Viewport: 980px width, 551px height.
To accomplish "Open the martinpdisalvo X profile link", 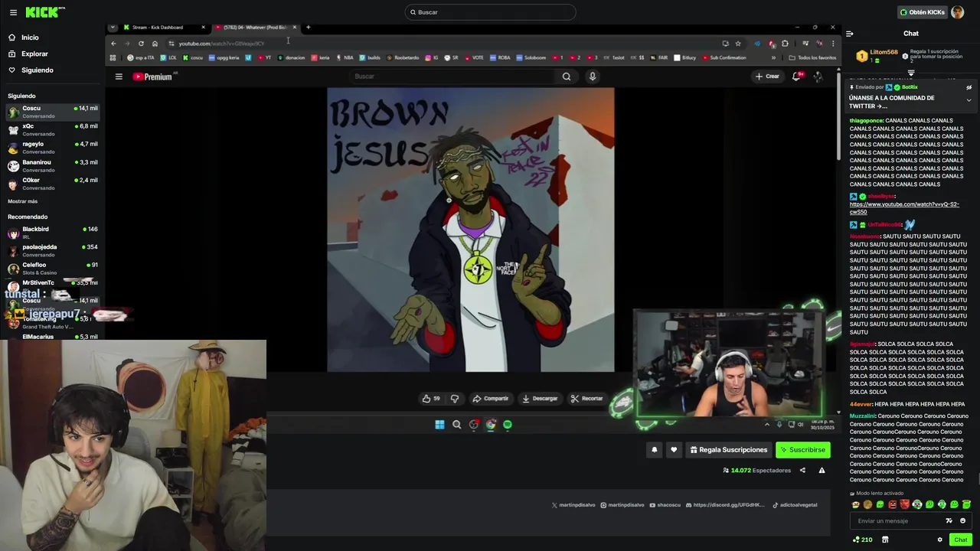I will 573,505.
